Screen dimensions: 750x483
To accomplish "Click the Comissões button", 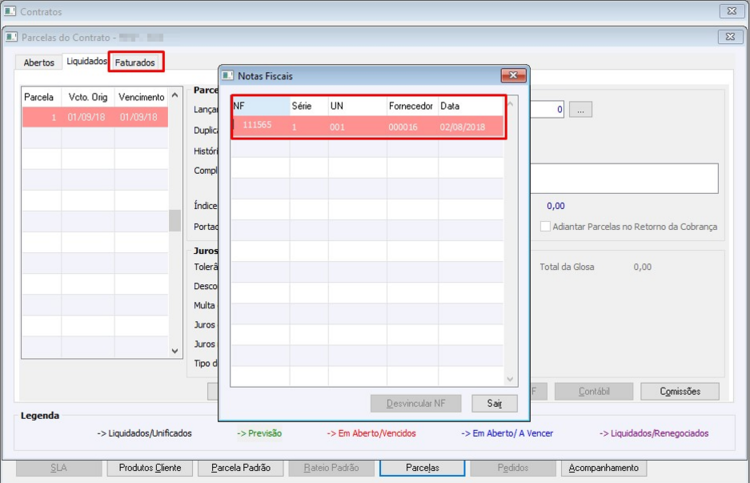I will [x=680, y=392].
